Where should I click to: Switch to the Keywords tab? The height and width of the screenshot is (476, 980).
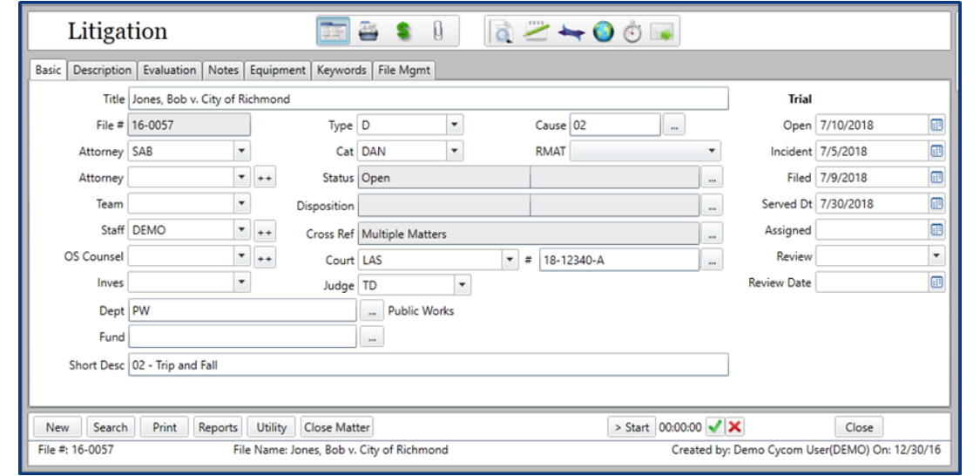[341, 70]
